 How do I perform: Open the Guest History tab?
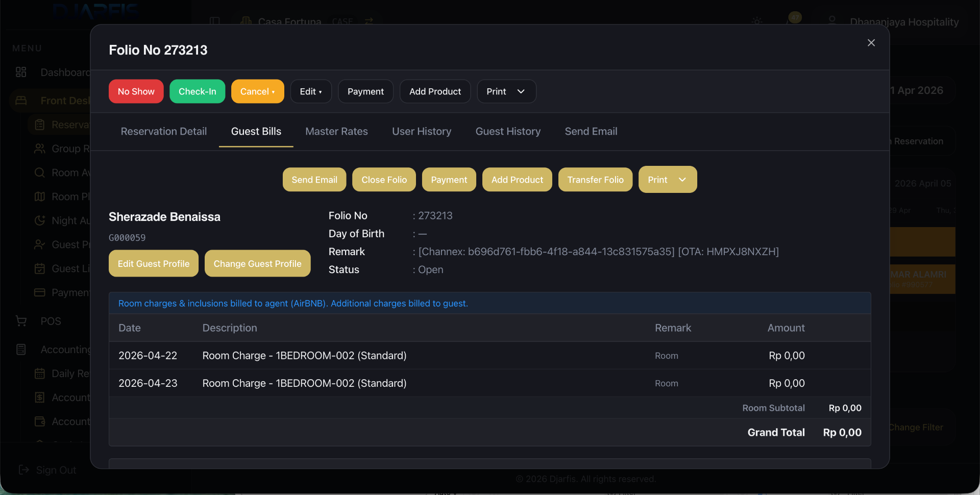click(x=508, y=131)
